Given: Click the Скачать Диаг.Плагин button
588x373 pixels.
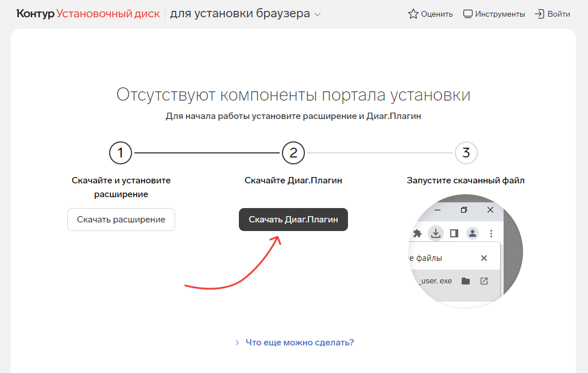Looking at the screenshot, I should pos(293,220).
